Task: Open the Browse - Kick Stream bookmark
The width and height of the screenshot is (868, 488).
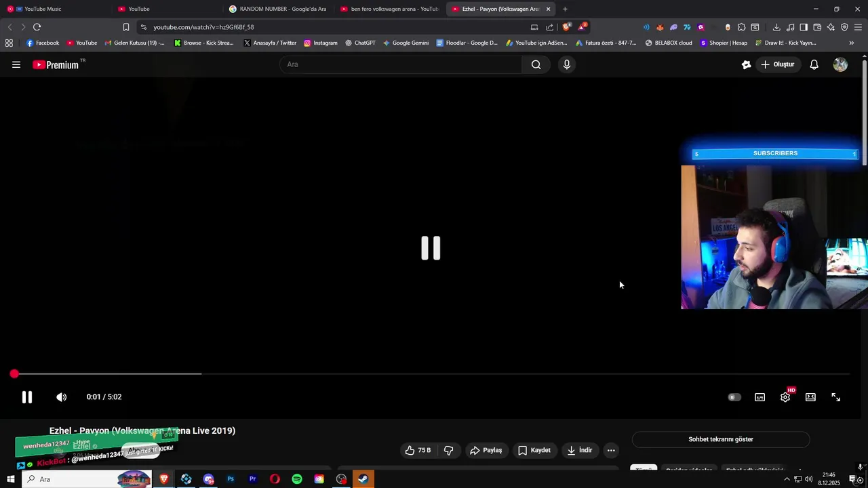Action: click(x=203, y=43)
